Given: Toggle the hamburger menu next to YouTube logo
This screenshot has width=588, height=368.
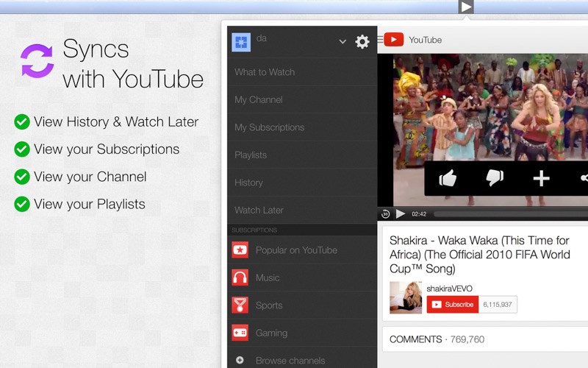Looking at the screenshot, I should [380, 39].
